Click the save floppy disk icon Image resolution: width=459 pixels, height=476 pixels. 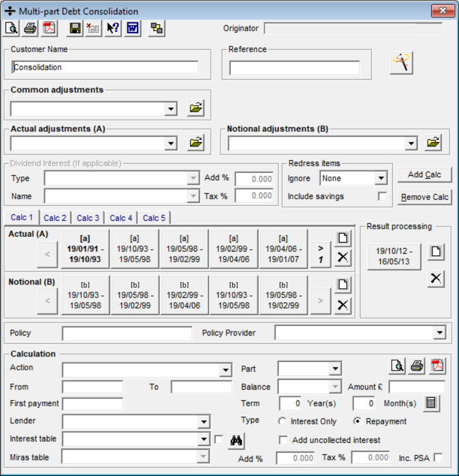[x=74, y=28]
